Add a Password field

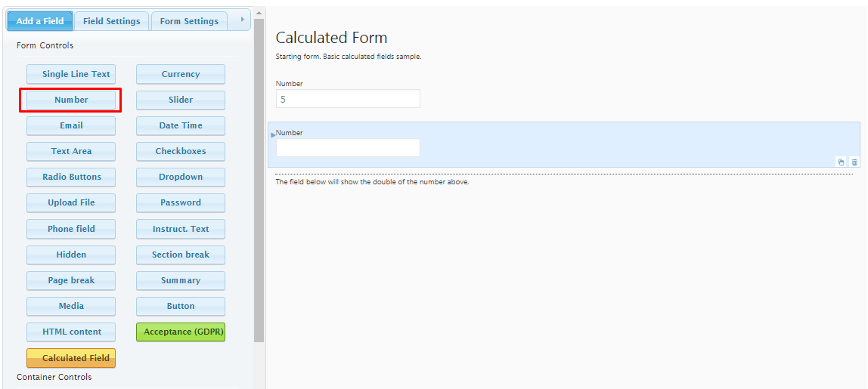point(181,202)
